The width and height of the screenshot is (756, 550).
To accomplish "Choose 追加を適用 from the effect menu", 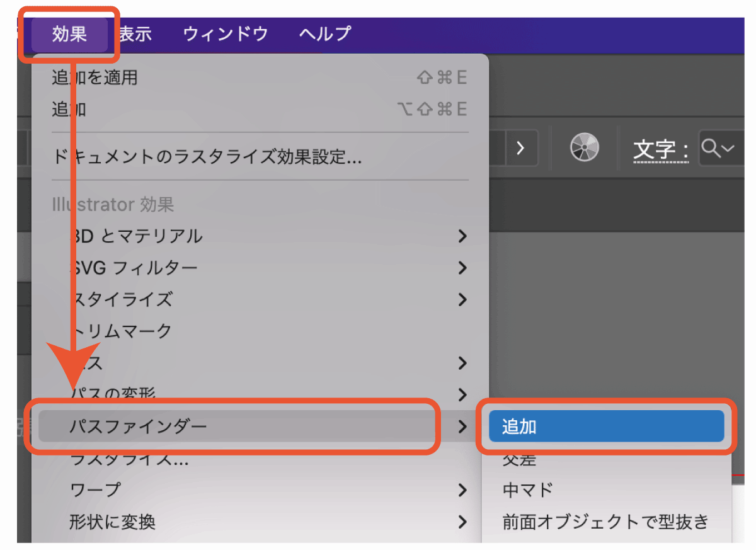I will (x=260, y=77).
